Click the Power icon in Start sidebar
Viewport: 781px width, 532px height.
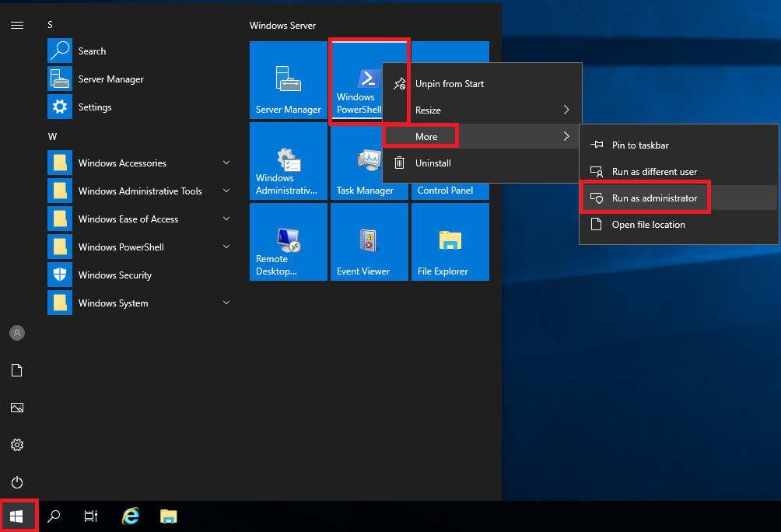[17, 482]
